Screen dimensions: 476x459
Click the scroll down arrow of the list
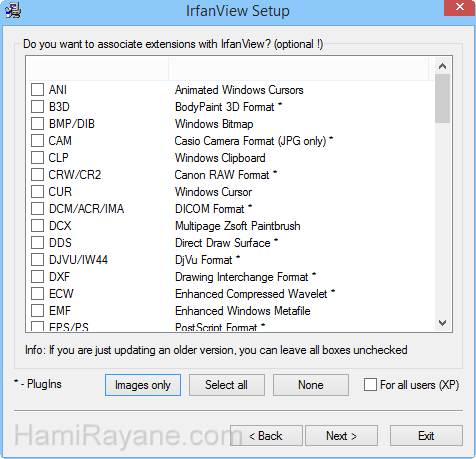[443, 322]
